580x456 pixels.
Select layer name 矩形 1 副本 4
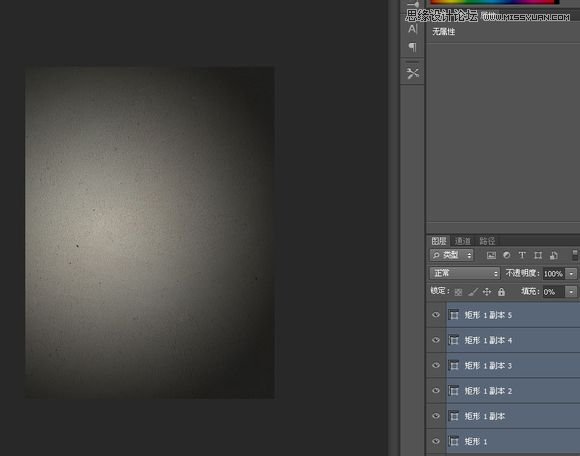[488, 340]
